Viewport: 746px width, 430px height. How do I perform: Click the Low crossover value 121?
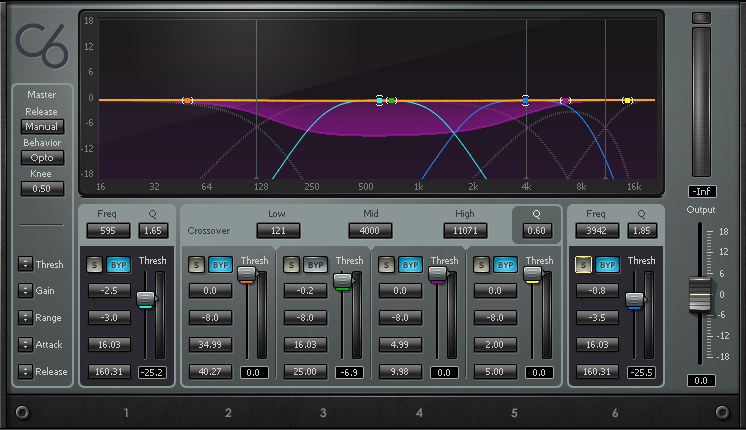278,231
